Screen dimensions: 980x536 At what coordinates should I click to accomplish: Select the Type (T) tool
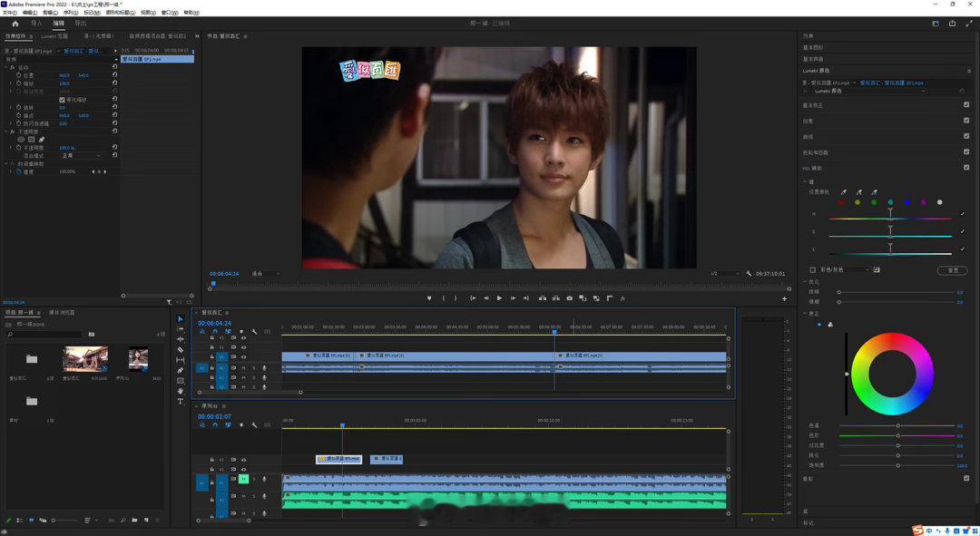pyautogui.click(x=180, y=401)
